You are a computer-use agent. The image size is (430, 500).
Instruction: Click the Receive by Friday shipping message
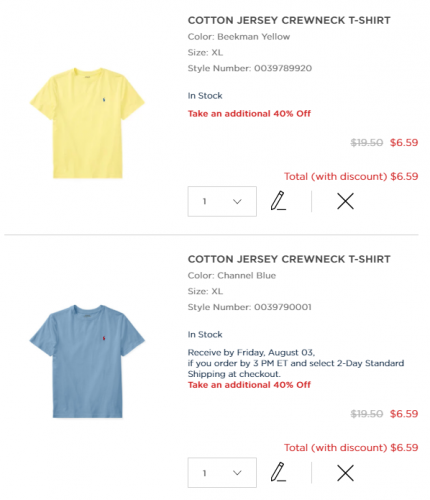pyautogui.click(x=296, y=363)
